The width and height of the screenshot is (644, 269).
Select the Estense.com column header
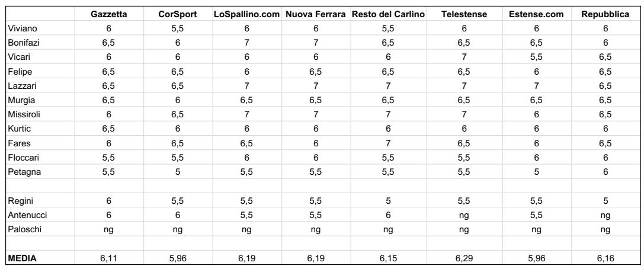point(536,14)
